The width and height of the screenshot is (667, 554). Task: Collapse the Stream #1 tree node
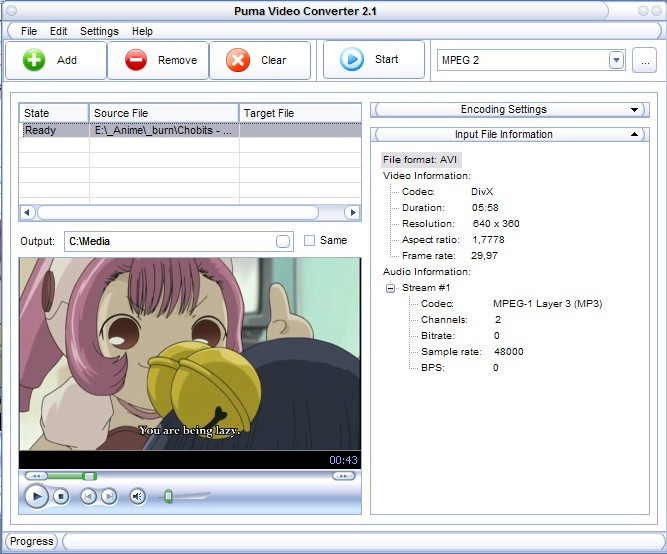click(390, 288)
